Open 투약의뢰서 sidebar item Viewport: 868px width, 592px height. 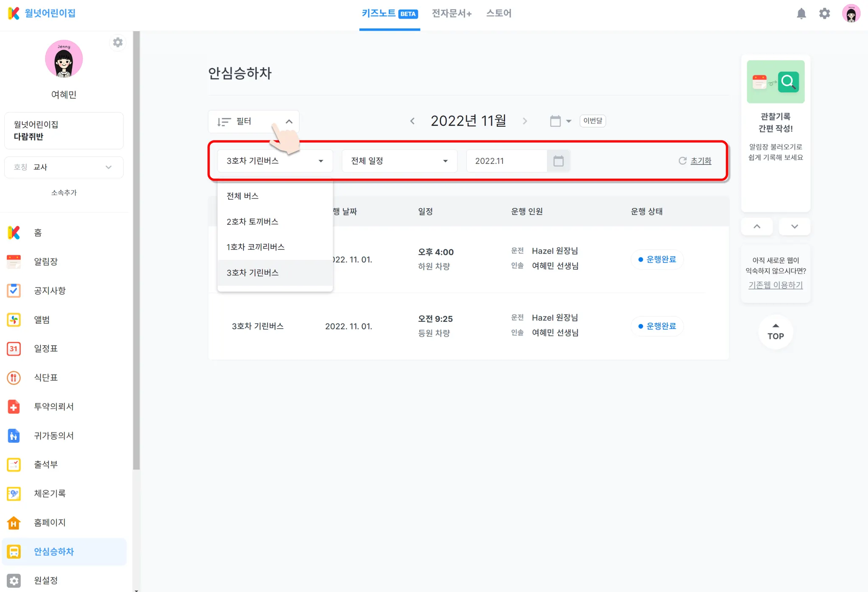[53, 407]
